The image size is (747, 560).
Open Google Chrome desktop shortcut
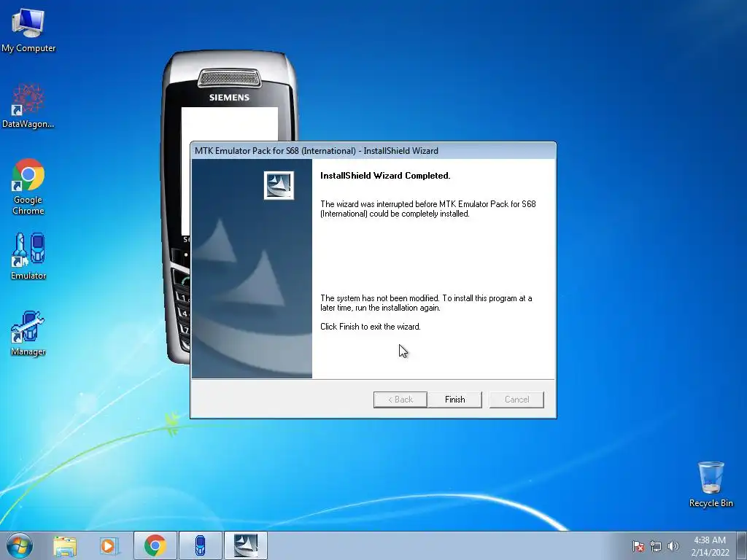point(28,187)
